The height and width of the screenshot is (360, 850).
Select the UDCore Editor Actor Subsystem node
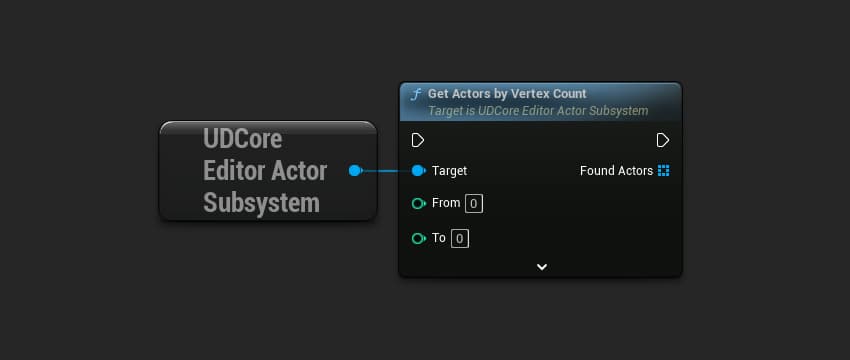point(268,171)
